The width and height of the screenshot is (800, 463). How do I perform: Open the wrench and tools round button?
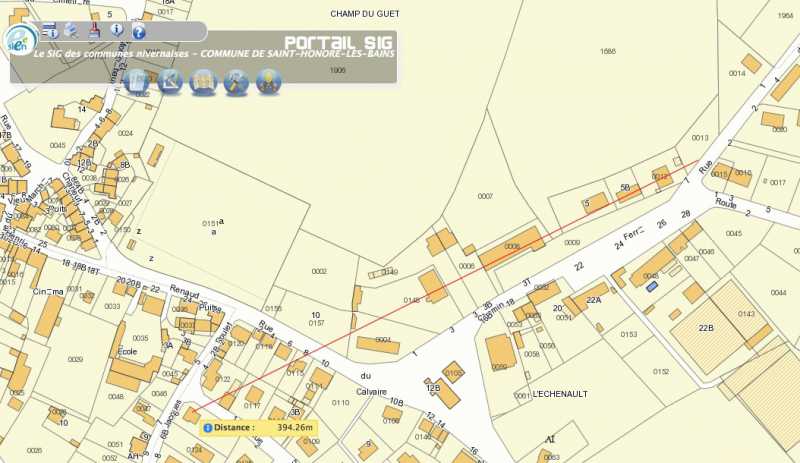(x=236, y=82)
